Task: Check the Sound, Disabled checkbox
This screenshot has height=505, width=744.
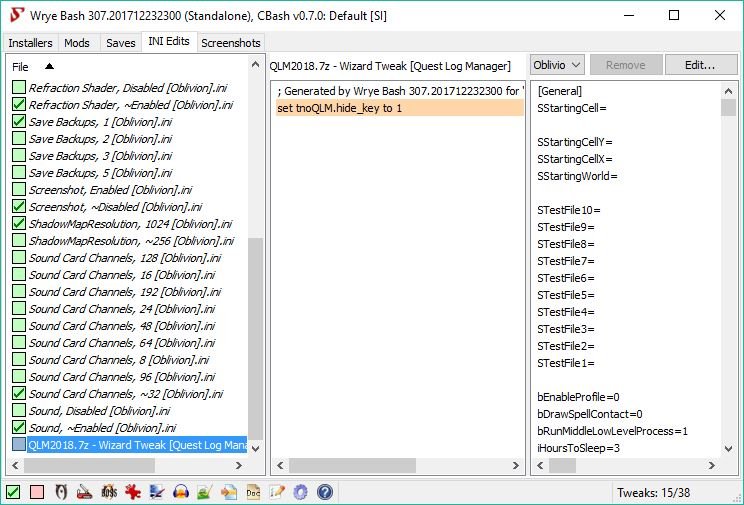Action: point(19,411)
